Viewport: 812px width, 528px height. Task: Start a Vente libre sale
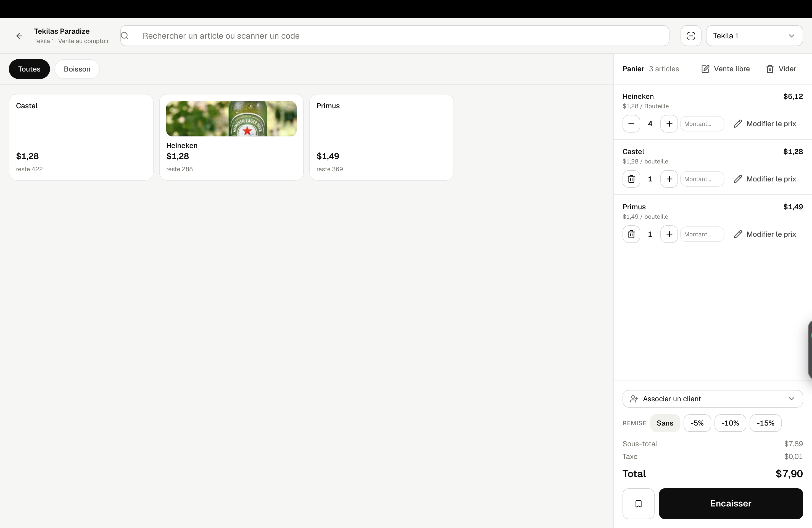(x=725, y=69)
